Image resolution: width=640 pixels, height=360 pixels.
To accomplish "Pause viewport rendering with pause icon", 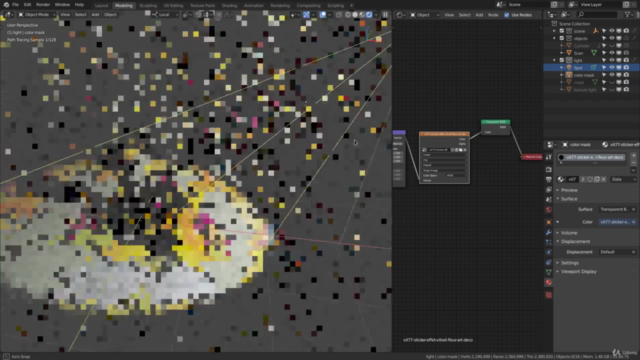I will pyautogui.click(x=385, y=15).
